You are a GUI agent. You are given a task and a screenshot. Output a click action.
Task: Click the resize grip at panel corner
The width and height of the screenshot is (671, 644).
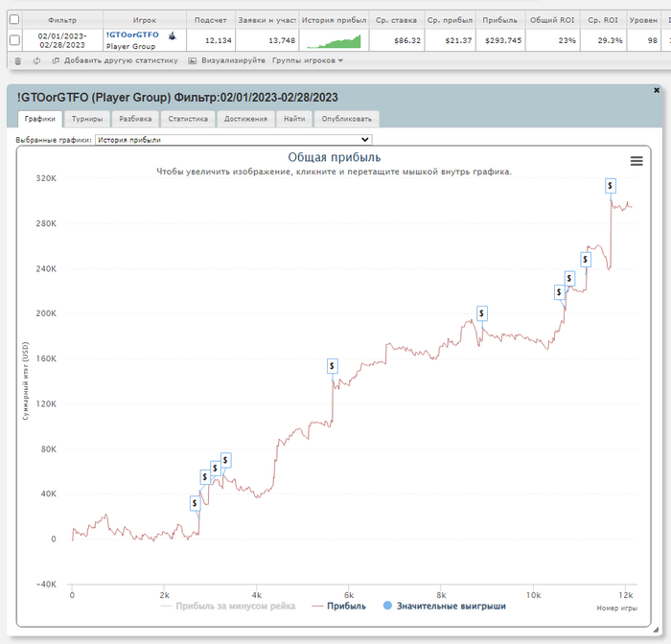[x=656, y=630]
